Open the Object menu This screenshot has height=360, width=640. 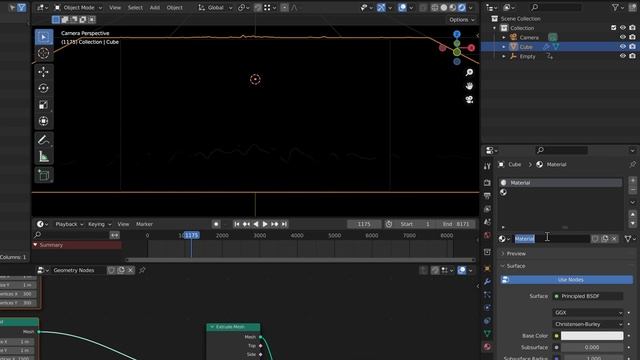[x=174, y=8]
